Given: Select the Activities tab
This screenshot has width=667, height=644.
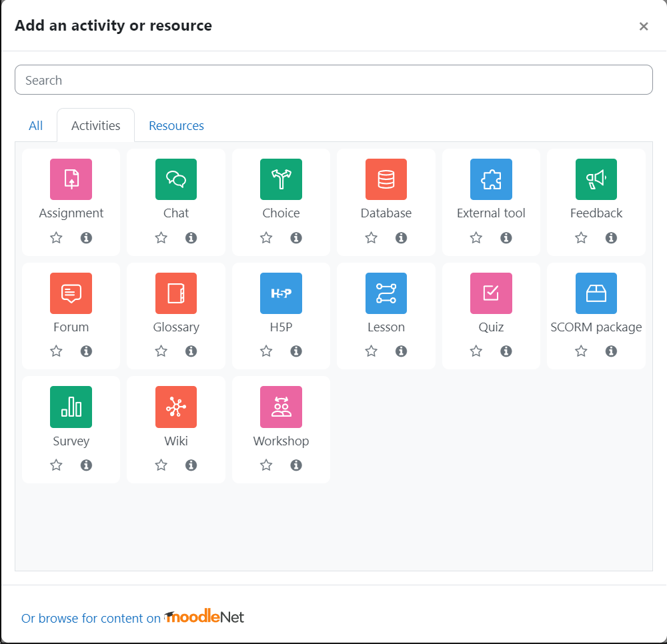Looking at the screenshot, I should click(95, 125).
